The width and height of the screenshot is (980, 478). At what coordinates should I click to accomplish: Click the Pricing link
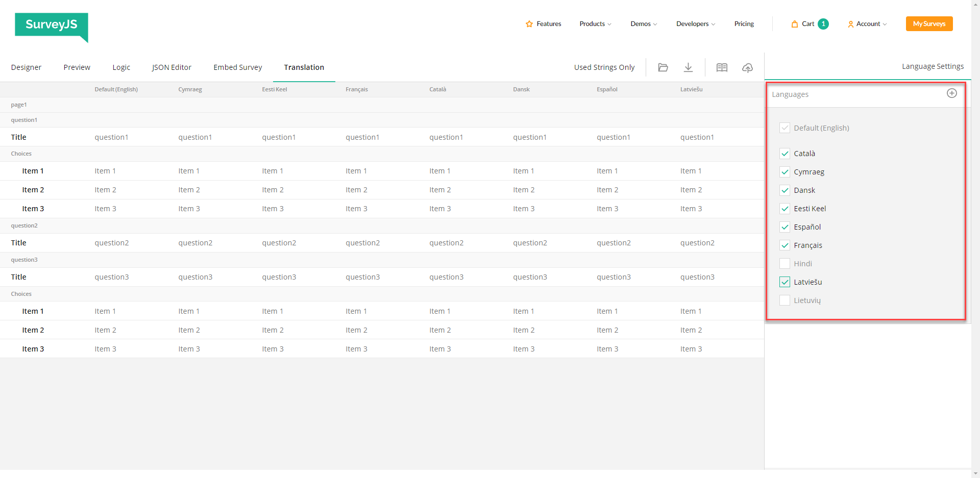coord(744,23)
